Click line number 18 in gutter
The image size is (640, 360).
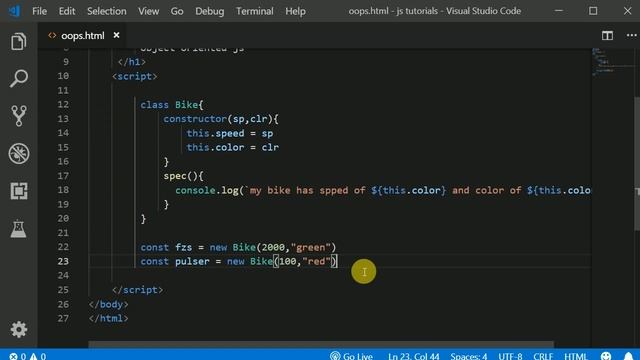click(x=63, y=190)
